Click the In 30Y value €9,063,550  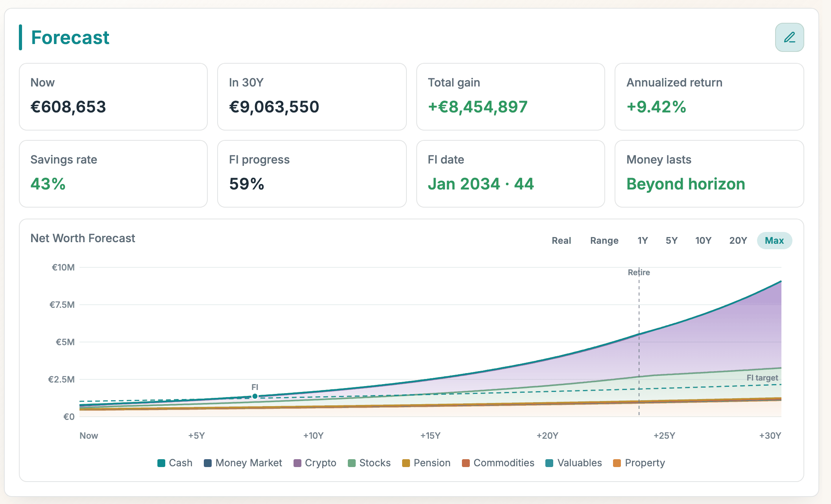pos(274,107)
